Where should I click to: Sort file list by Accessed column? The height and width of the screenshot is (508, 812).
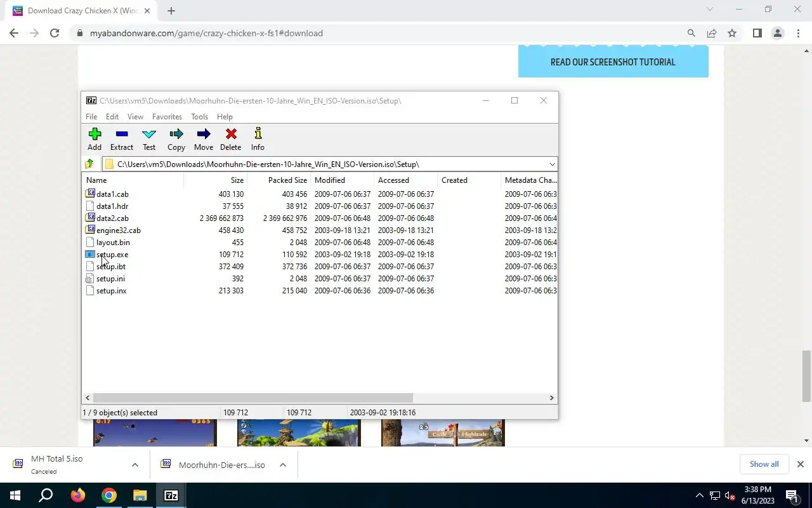click(406, 180)
